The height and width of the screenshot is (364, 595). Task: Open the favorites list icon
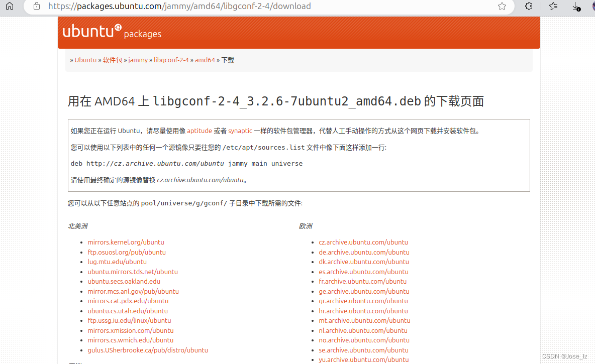coord(553,6)
